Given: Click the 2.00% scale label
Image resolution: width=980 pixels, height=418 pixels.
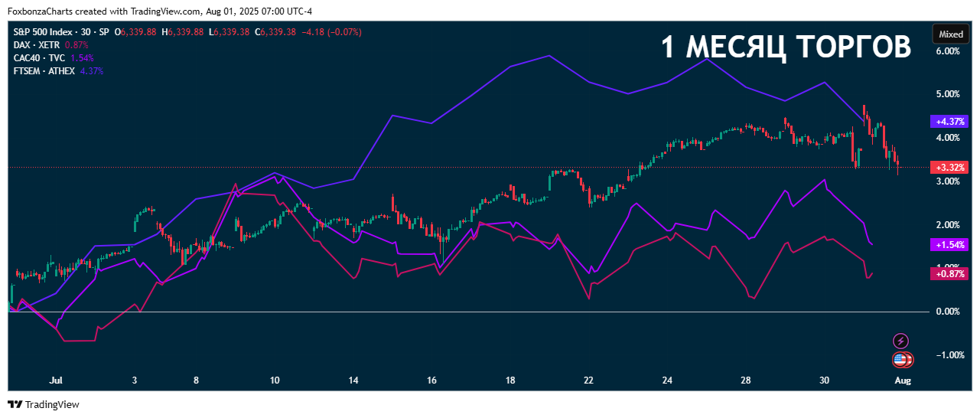Looking at the screenshot, I should tap(948, 224).
